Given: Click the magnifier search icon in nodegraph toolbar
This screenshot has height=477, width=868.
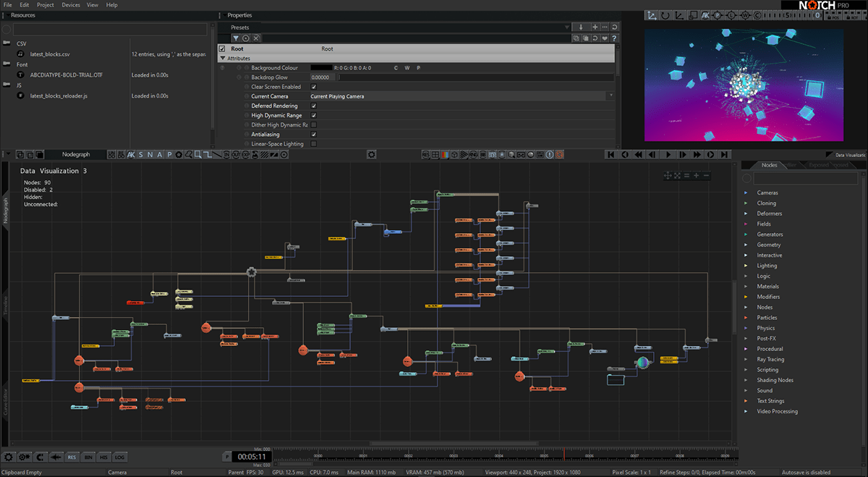Looking at the screenshot, I should coord(188,154).
